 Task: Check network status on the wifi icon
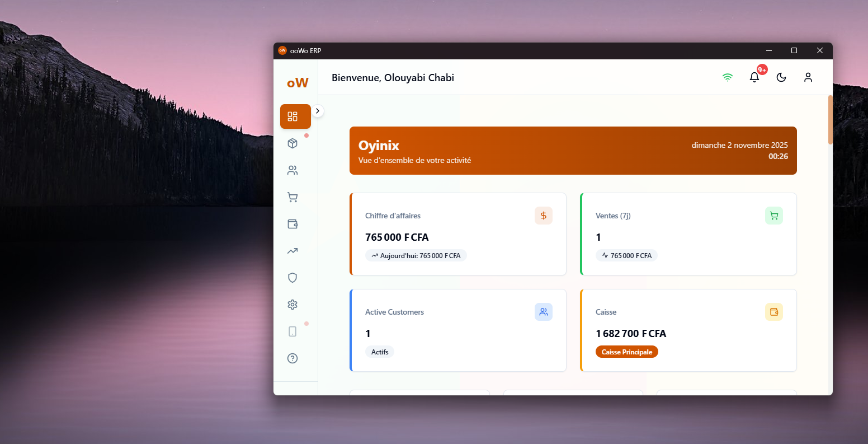728,77
